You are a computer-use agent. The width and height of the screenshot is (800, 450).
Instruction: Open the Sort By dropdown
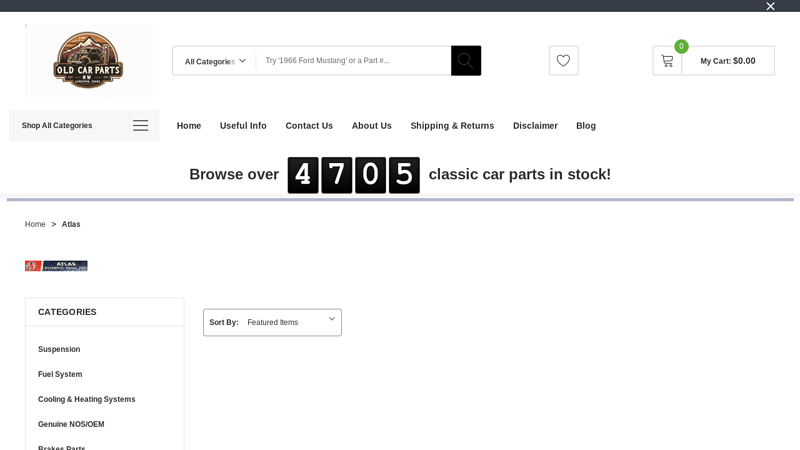pos(272,322)
